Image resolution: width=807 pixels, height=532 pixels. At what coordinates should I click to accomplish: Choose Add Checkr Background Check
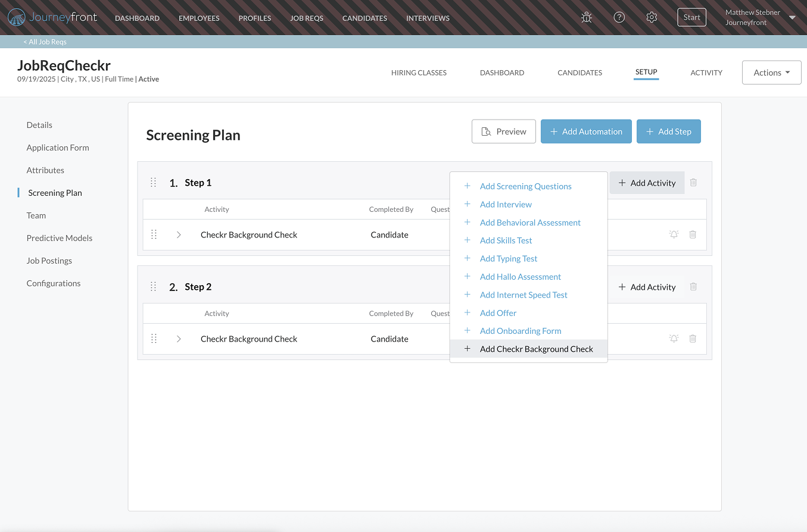[x=528, y=349]
